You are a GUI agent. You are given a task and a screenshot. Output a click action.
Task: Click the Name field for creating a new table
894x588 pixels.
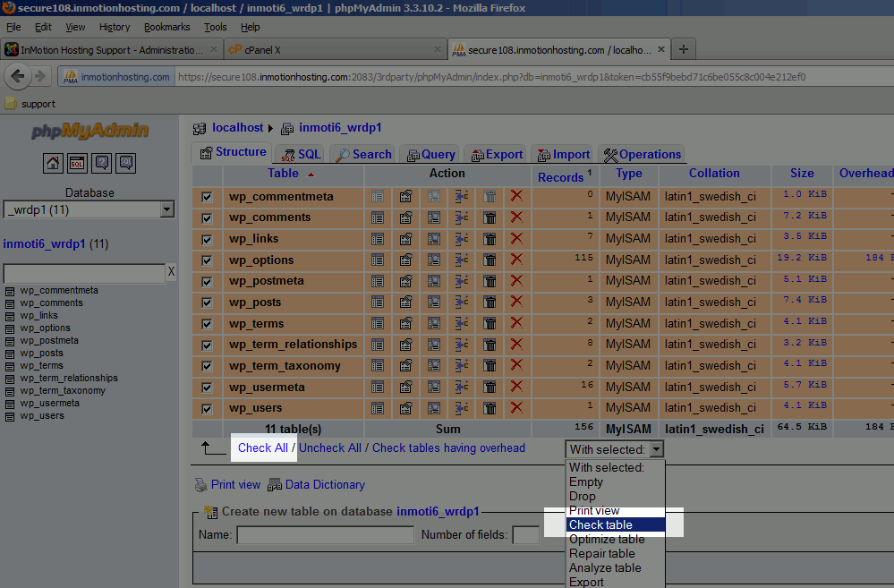(325, 534)
